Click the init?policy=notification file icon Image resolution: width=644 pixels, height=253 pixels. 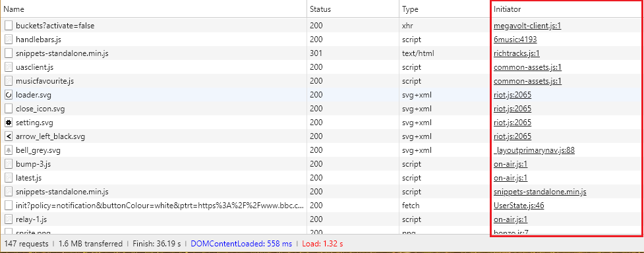(x=8, y=206)
